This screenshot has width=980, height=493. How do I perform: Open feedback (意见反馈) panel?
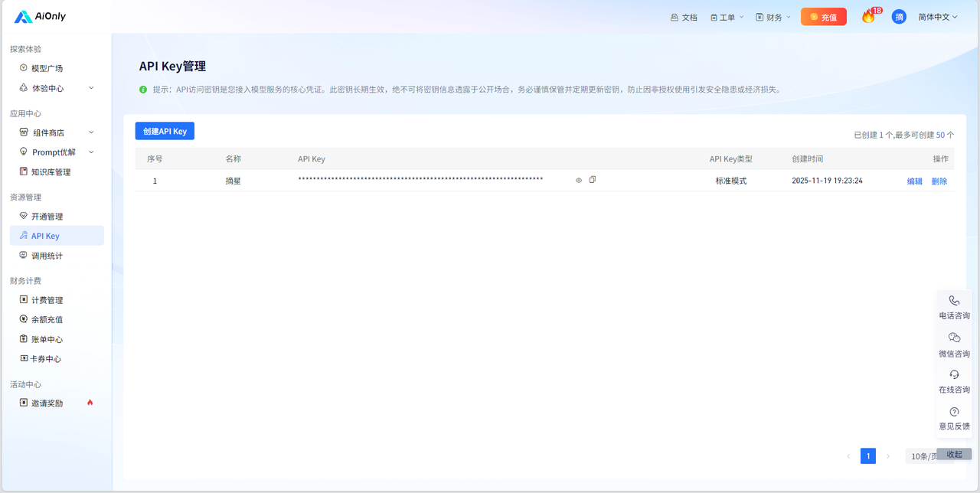[954, 418]
